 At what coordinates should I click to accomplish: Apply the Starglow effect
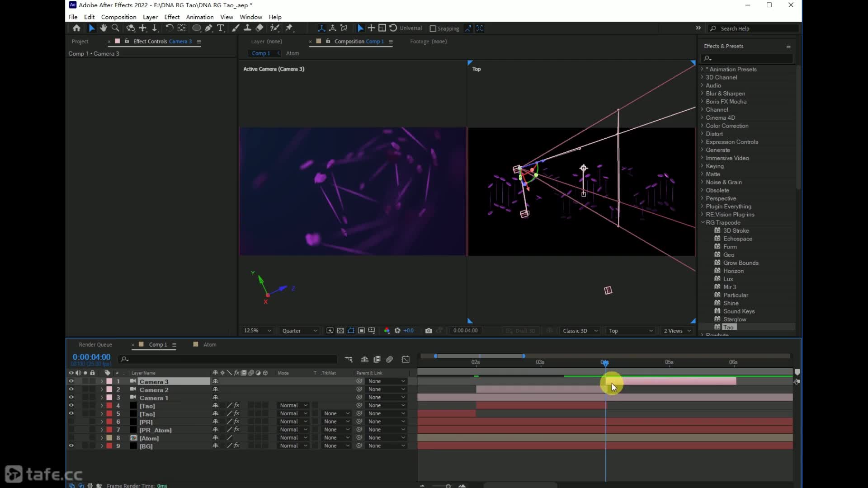(x=735, y=319)
